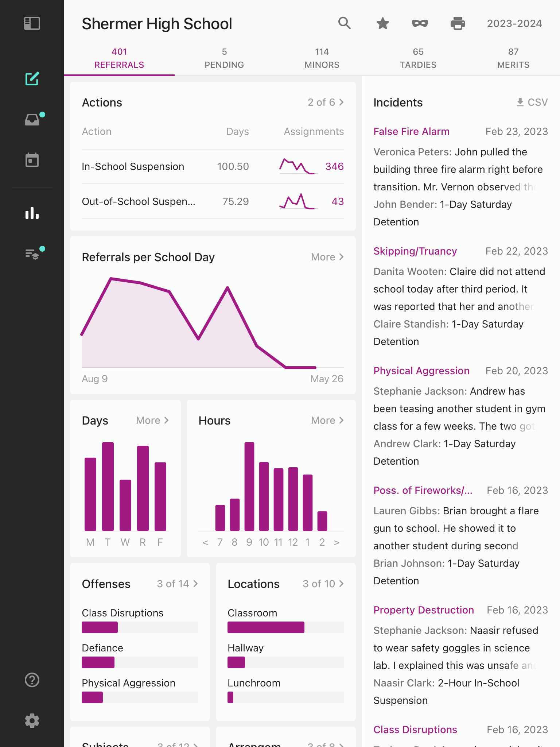Image resolution: width=560 pixels, height=747 pixels.
Task: Select the 2023-2024 school year
Action: coord(514,23)
